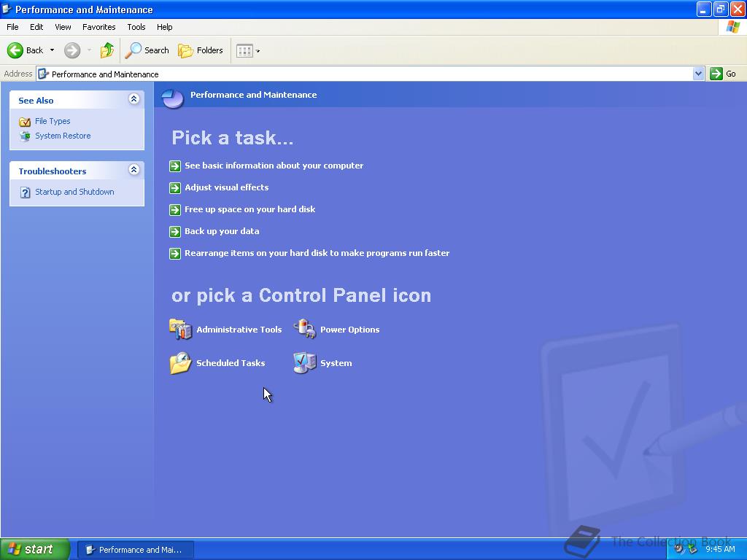Click the green Back arrow icon

[15, 50]
